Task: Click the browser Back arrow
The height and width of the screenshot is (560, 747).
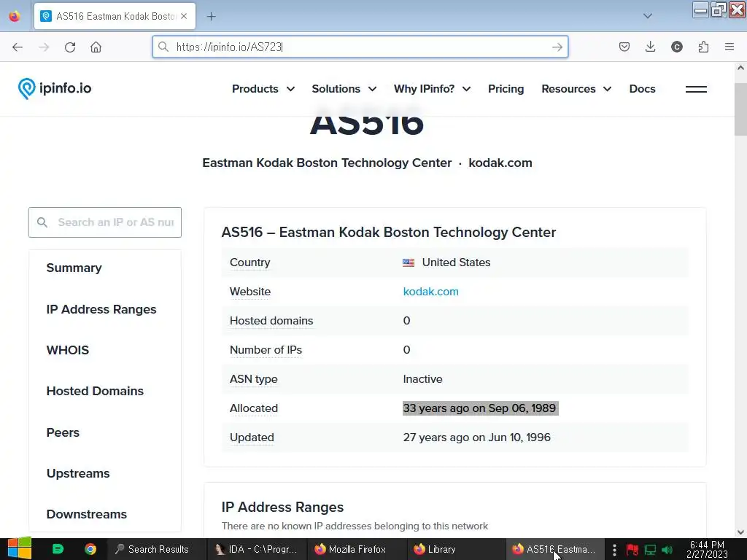Action: [x=18, y=47]
